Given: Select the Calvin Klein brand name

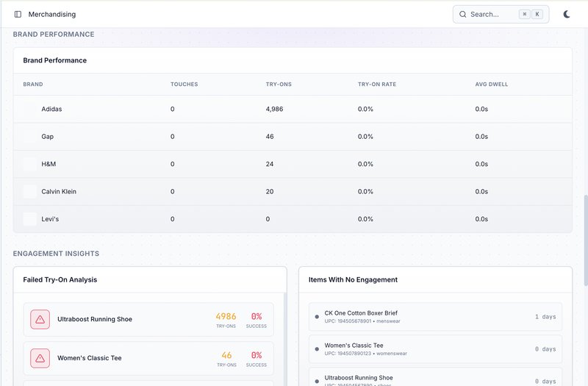Looking at the screenshot, I should (59, 191).
